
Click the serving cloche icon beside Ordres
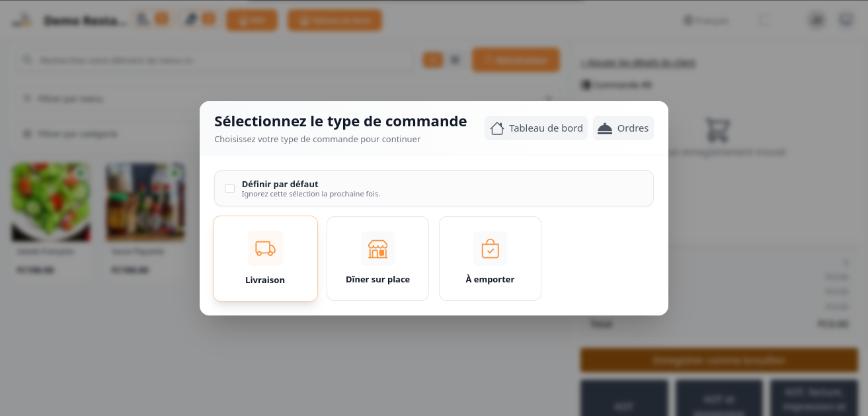coord(604,128)
